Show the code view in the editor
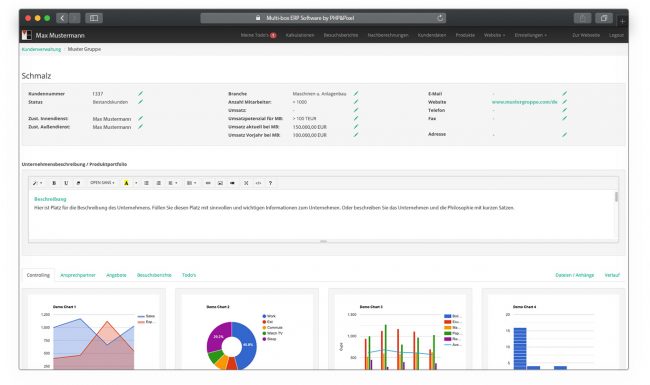 pyautogui.click(x=258, y=183)
